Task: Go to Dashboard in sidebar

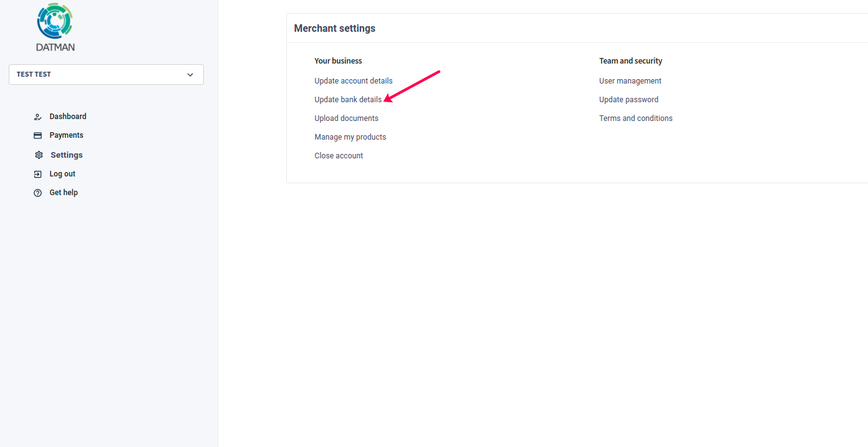Action: 68,117
